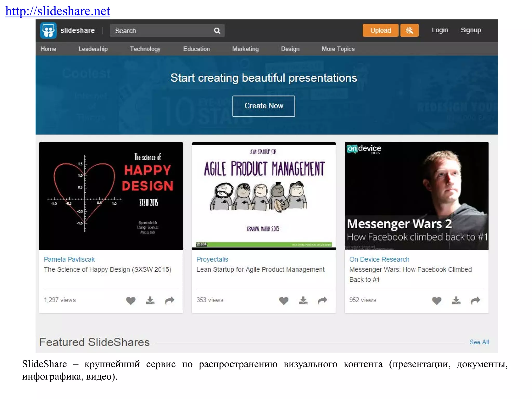Open Proyectalis author link

coord(212,259)
